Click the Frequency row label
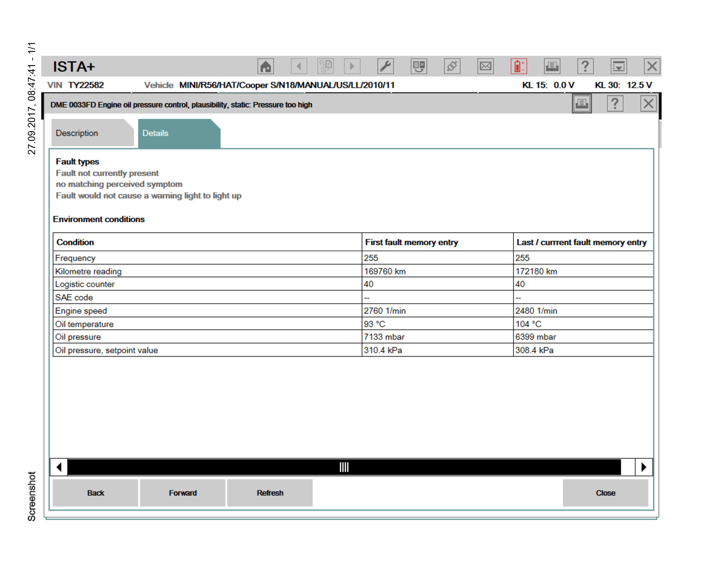 point(75,258)
